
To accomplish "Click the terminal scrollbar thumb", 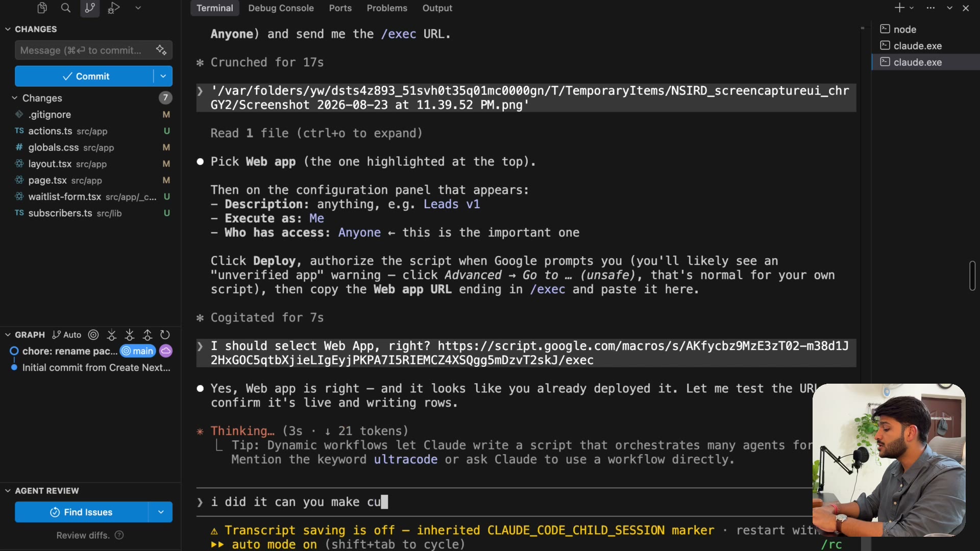I will tap(972, 275).
